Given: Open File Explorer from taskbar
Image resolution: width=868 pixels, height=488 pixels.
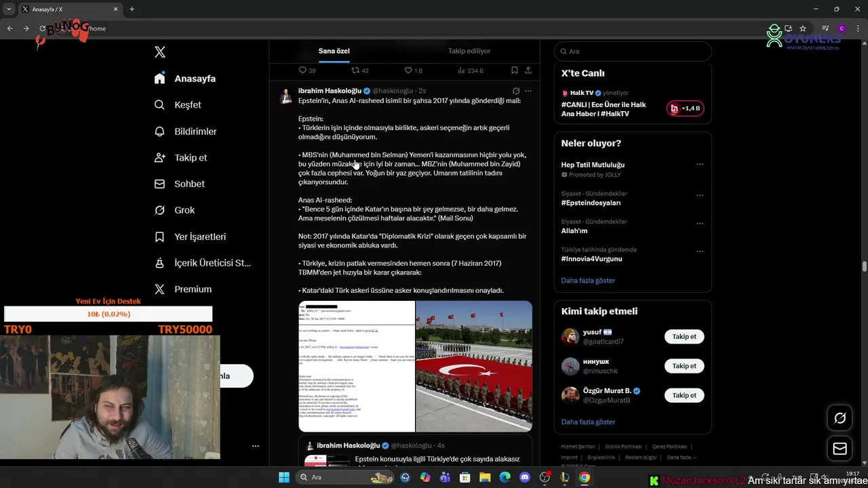Looking at the screenshot, I should click(x=485, y=478).
